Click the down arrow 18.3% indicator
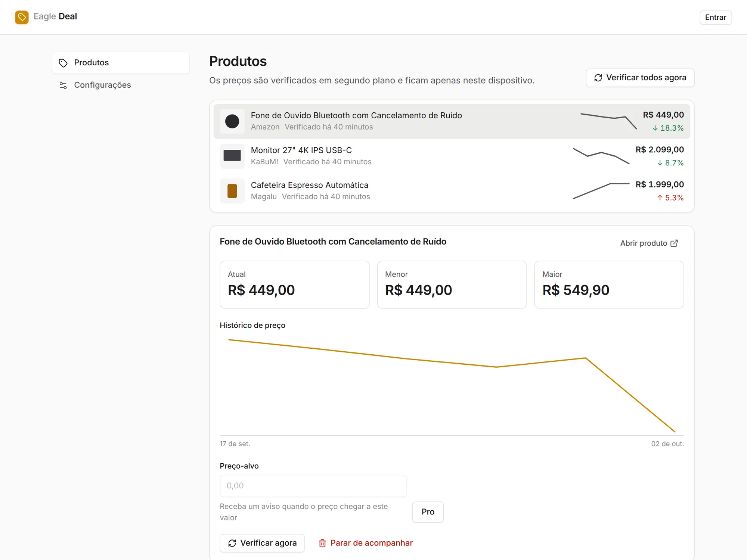The image size is (747, 560). pyautogui.click(x=668, y=128)
